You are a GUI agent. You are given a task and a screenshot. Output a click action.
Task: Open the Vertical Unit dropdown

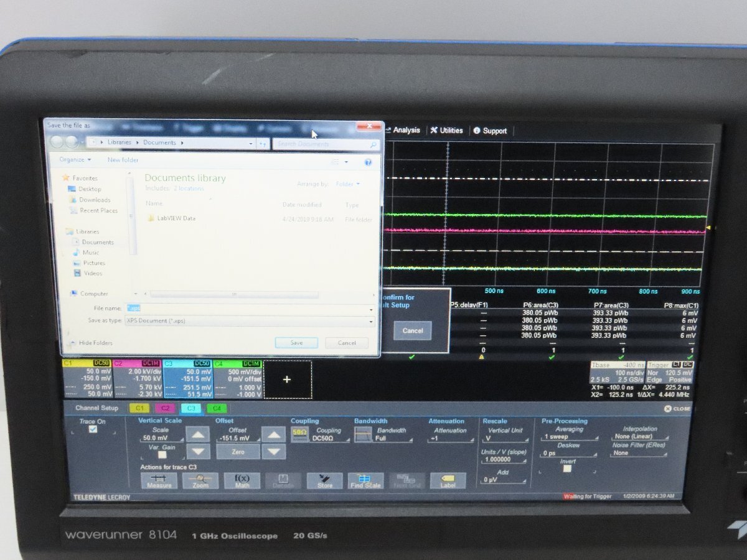coord(504,438)
